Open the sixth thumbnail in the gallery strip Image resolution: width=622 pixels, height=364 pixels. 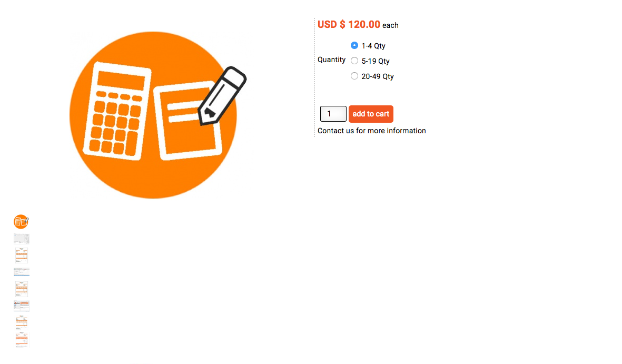pos(21,306)
